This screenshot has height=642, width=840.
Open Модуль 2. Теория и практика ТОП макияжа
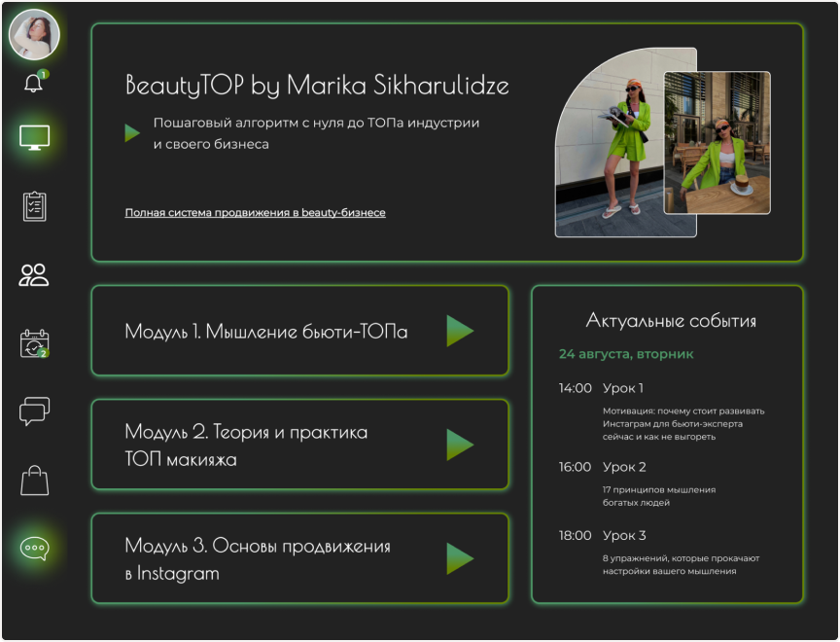(300, 445)
